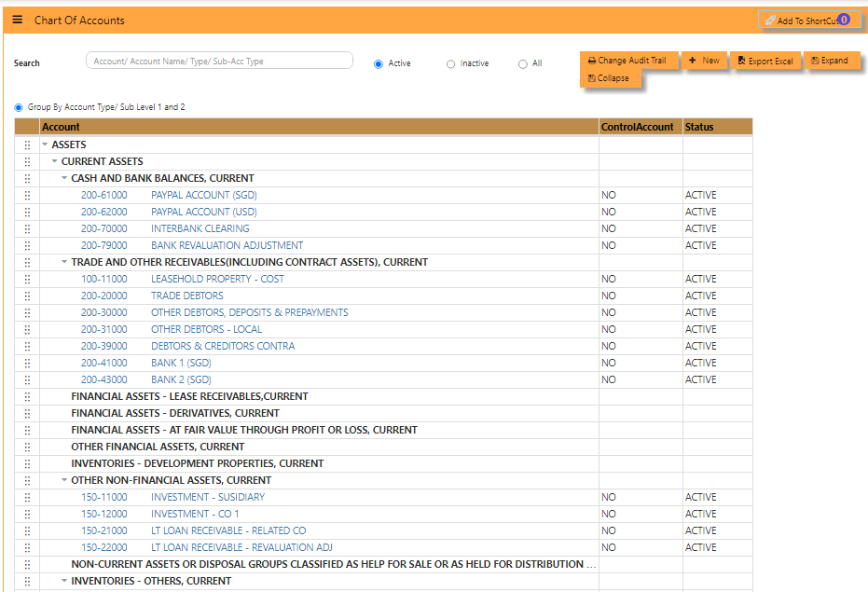Click drag handle for LEASEHOLD PROPERTY - COST
Viewport: 868px width, 592px height.
[27, 279]
